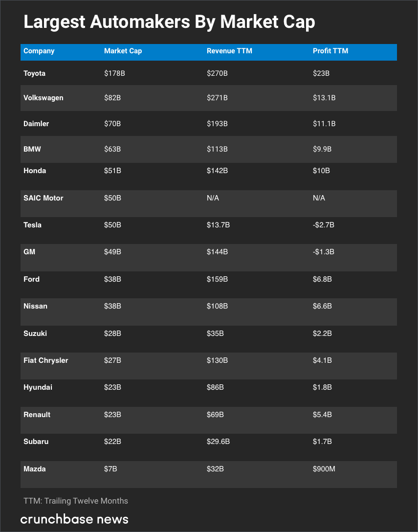Select the Revenue TTM column header
The image size is (418, 532).
pyautogui.click(x=229, y=51)
